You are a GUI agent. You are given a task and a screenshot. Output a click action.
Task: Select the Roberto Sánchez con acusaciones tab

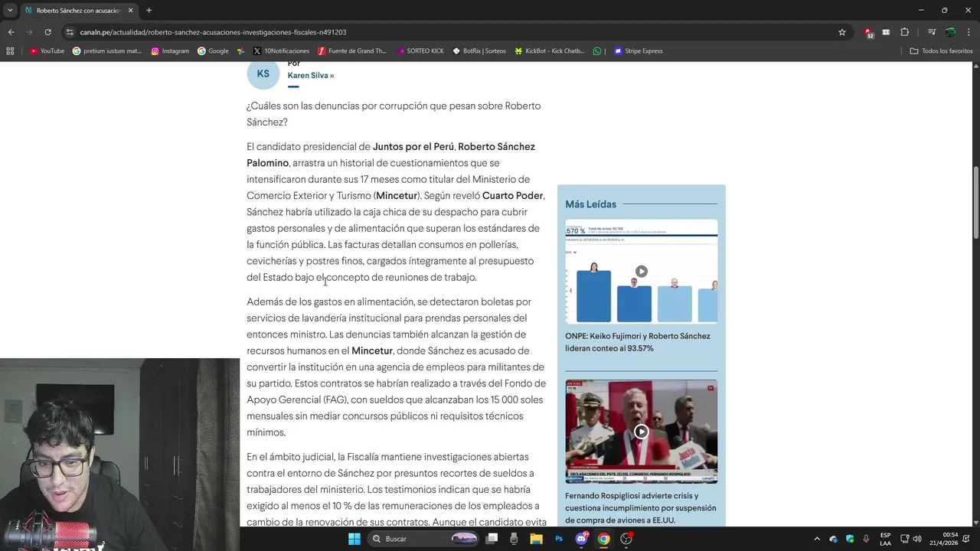[79, 11]
